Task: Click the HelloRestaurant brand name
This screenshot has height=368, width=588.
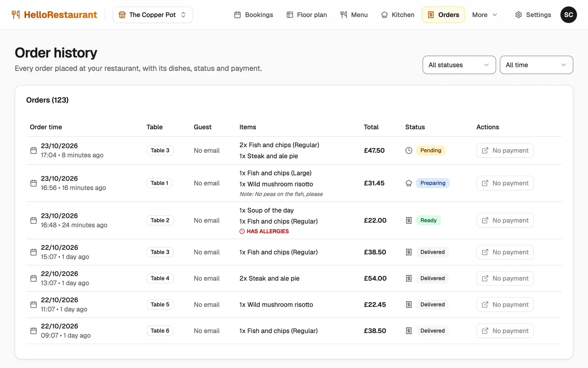Action: click(61, 15)
